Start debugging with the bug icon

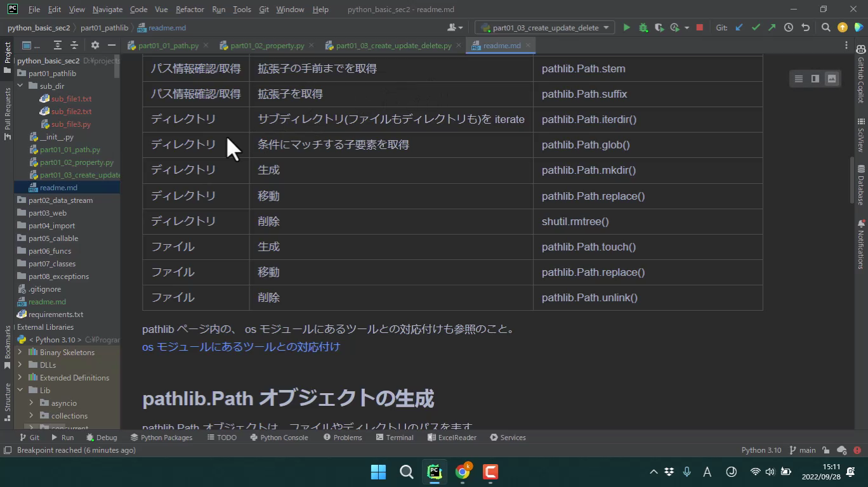[643, 28]
